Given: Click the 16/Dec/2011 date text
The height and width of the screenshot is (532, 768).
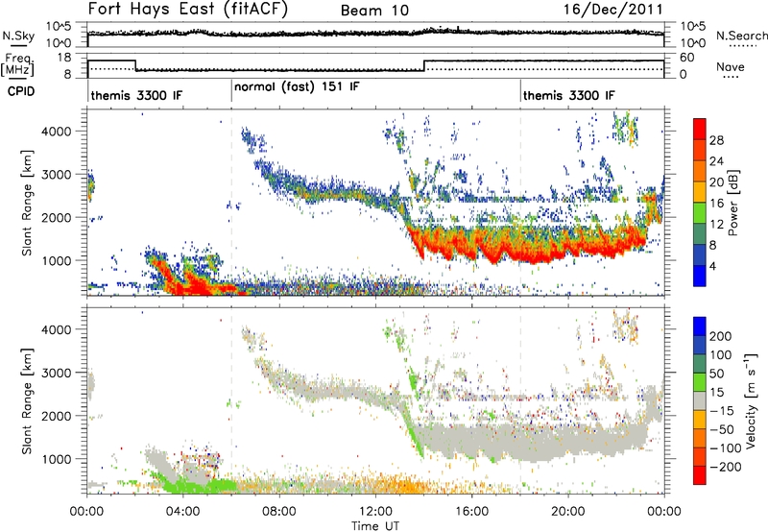Looking at the screenshot, I should [613, 9].
